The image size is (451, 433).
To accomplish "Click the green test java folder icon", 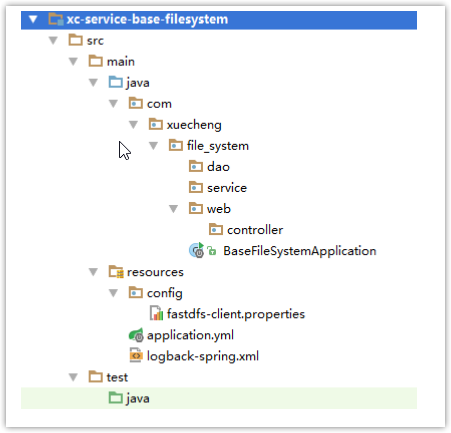I will (116, 398).
